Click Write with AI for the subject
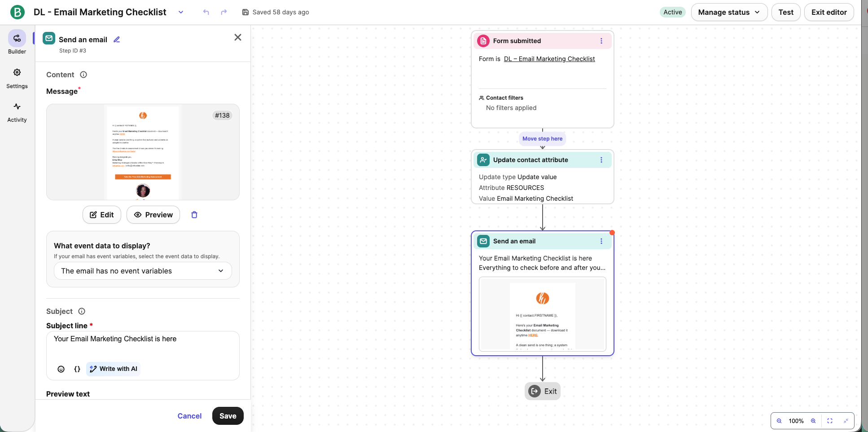This screenshot has width=868, height=432. pos(113,369)
